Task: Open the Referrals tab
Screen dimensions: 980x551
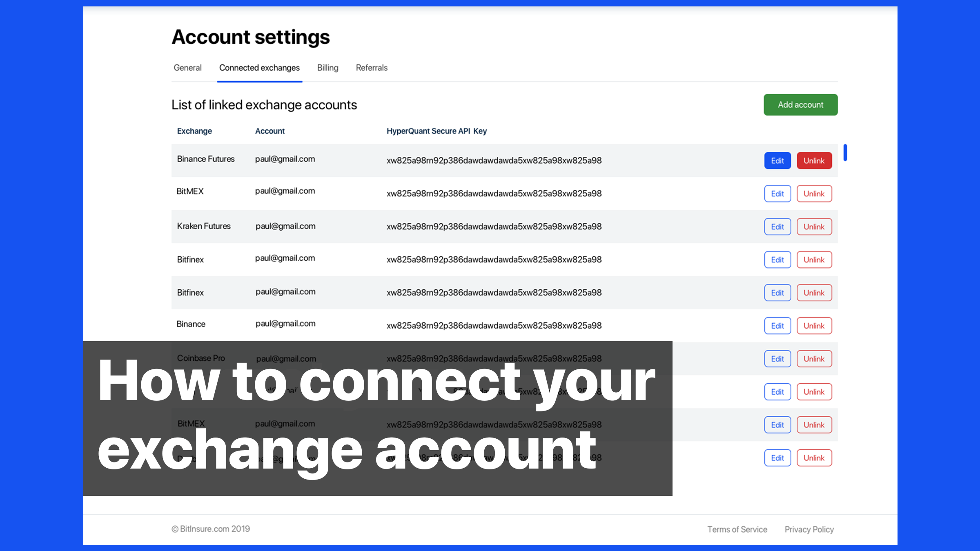Action: click(372, 68)
